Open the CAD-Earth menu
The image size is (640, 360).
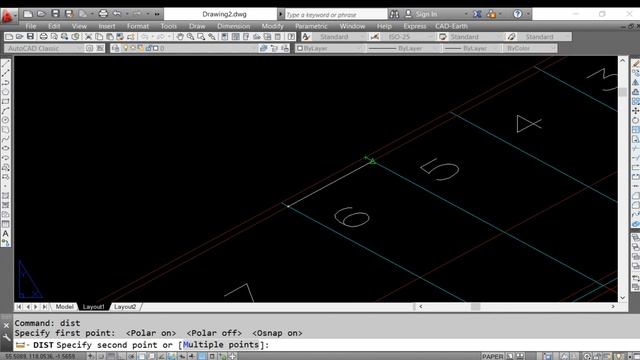click(x=451, y=26)
